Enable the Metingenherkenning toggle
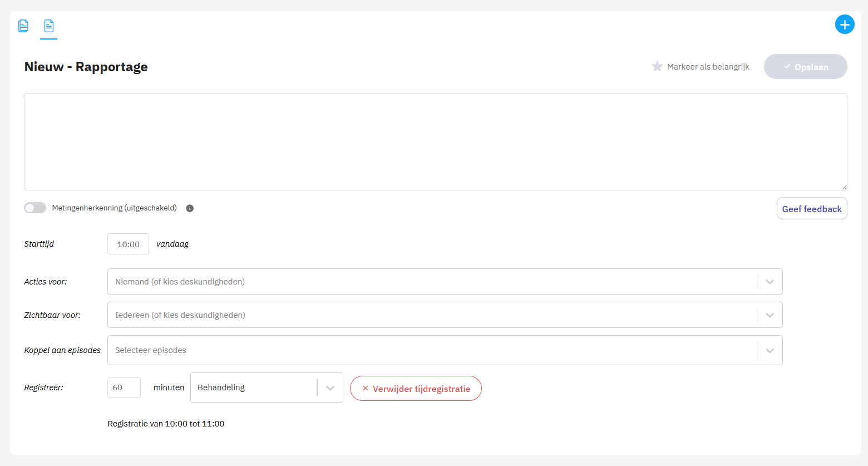Image resolution: width=868 pixels, height=466 pixels. [35, 208]
